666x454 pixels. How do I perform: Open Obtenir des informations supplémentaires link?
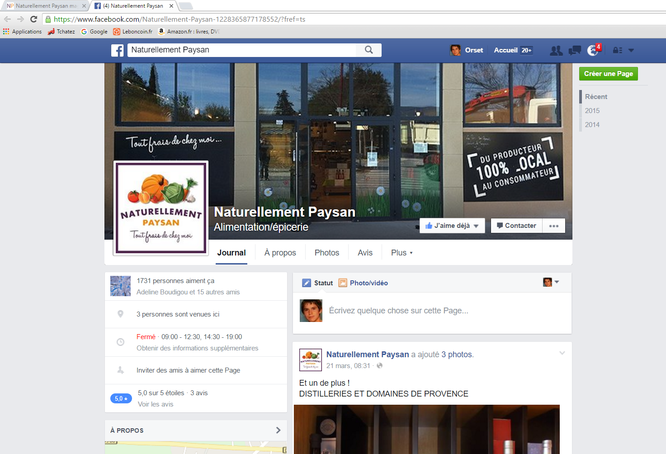[197, 348]
